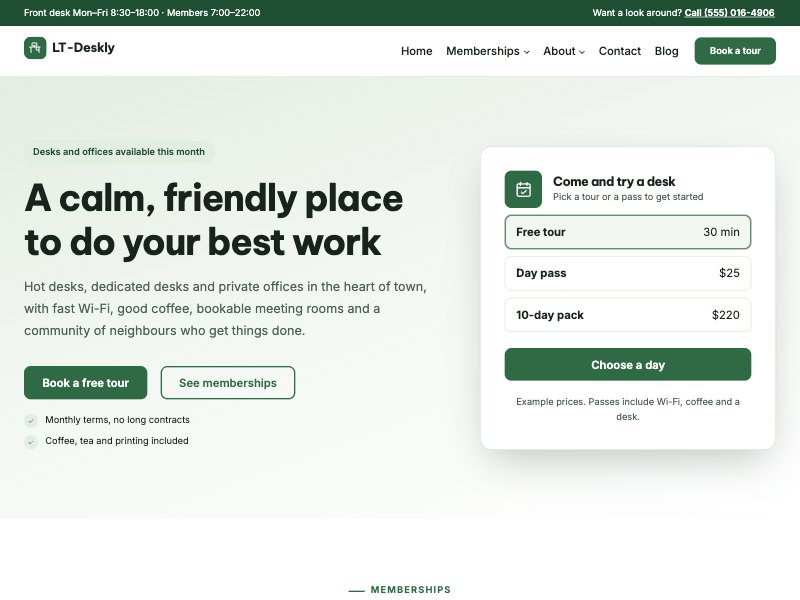Click the Memberships chevron arrow

pyautogui.click(x=527, y=52)
